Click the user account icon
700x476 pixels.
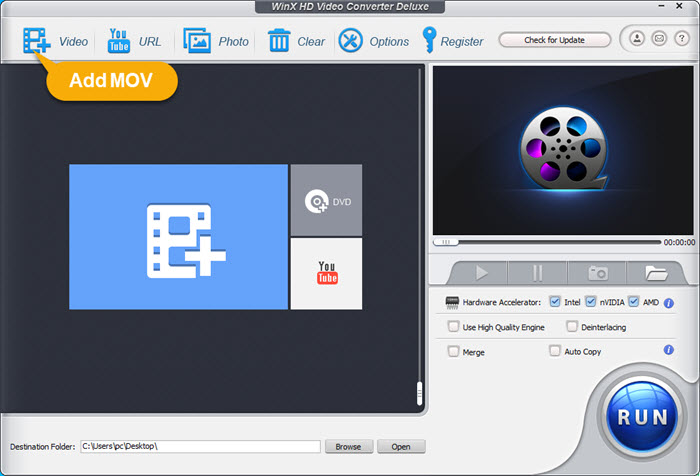(637, 39)
